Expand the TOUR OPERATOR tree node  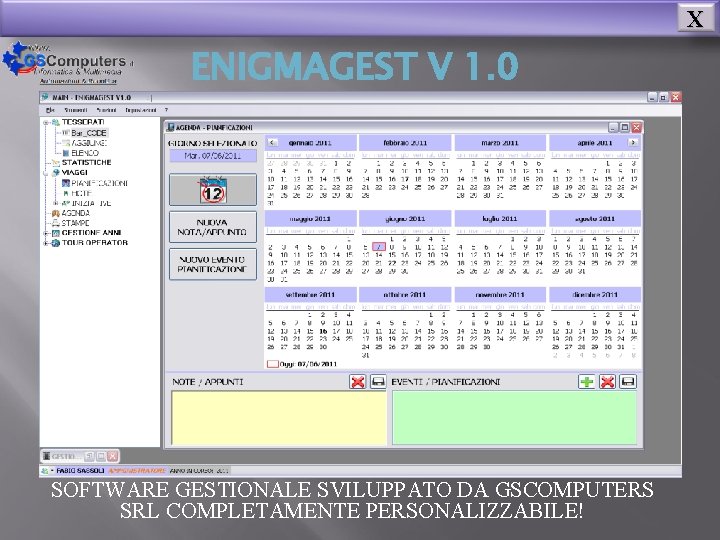tap(46, 243)
